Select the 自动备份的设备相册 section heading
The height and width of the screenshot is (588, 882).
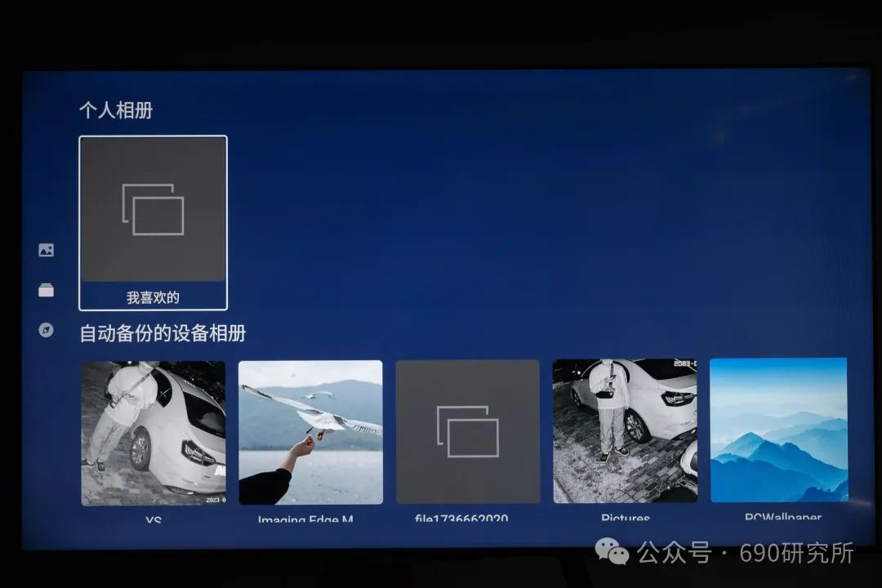tap(163, 333)
